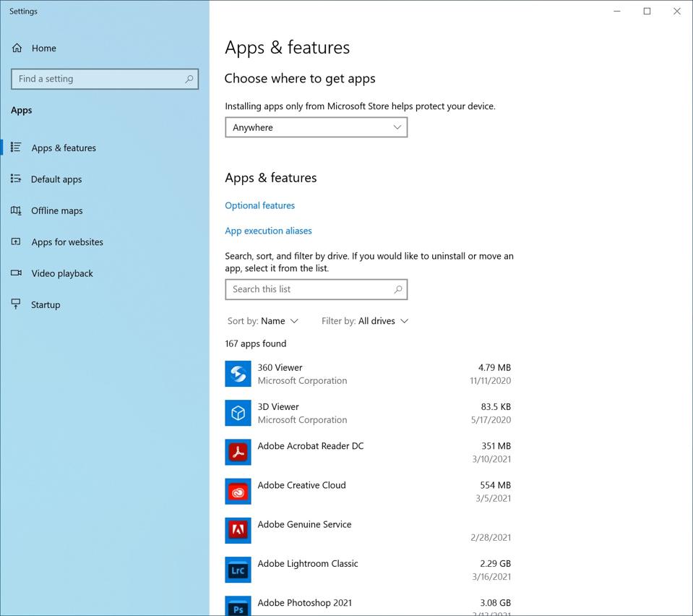Expand the Filter by All drives dropdown
This screenshot has height=616, width=693.
pyautogui.click(x=365, y=321)
